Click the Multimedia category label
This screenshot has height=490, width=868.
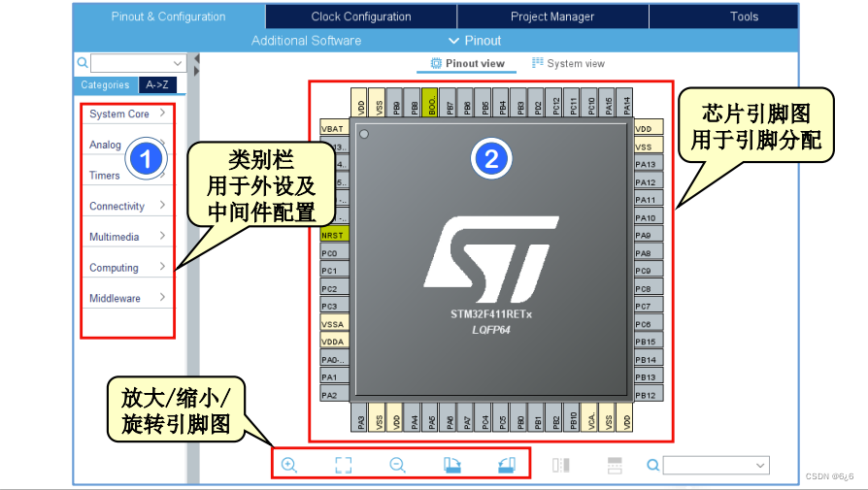tap(114, 237)
